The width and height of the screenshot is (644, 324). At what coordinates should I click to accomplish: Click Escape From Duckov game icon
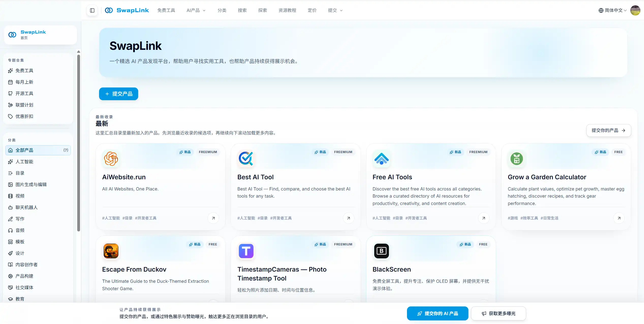pos(111,251)
